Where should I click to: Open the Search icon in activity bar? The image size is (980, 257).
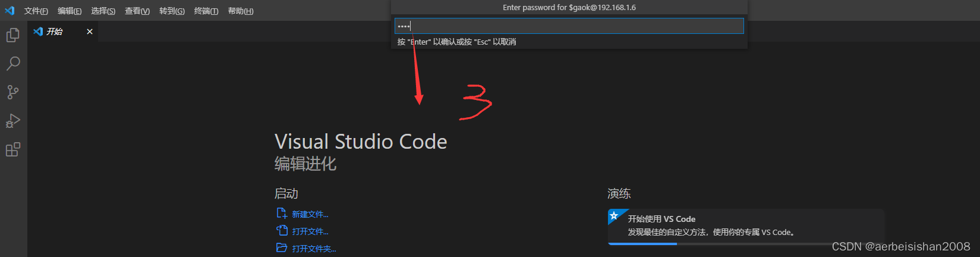(12, 63)
